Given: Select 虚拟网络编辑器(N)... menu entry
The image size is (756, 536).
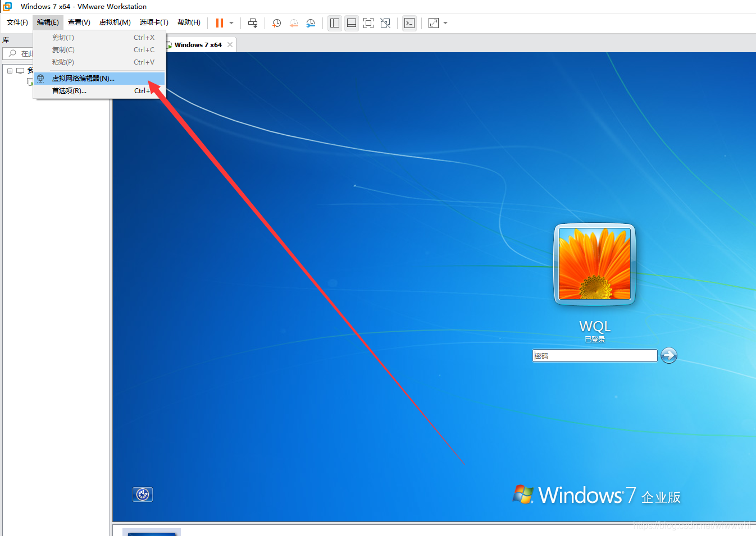Looking at the screenshot, I should point(99,79).
